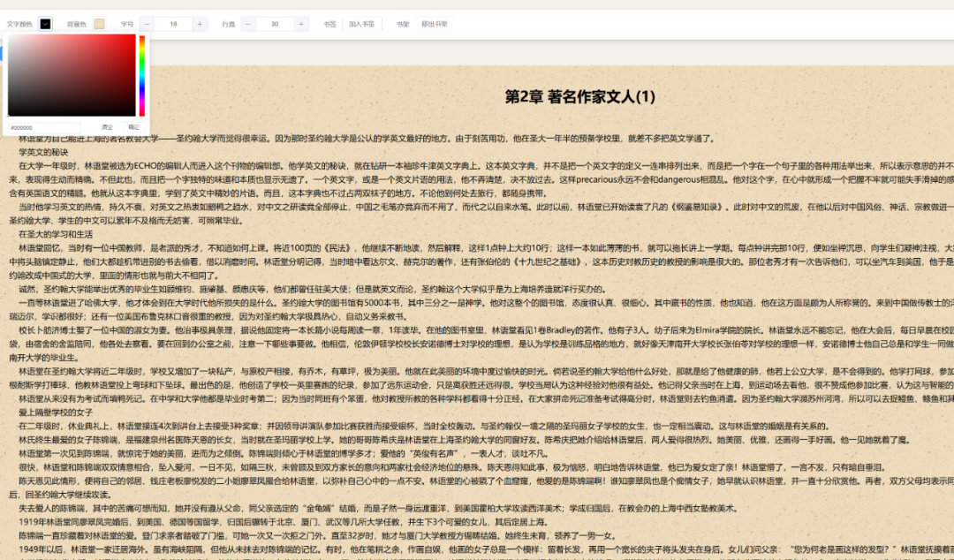
Task: Confirm color with the 确定 button
Action: coord(134,127)
